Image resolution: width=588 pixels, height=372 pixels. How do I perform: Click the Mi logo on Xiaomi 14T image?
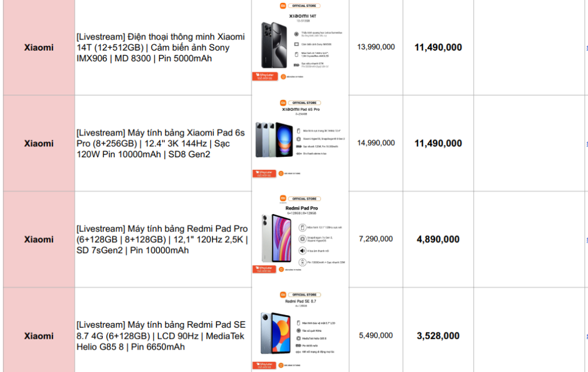pyautogui.click(x=283, y=6)
